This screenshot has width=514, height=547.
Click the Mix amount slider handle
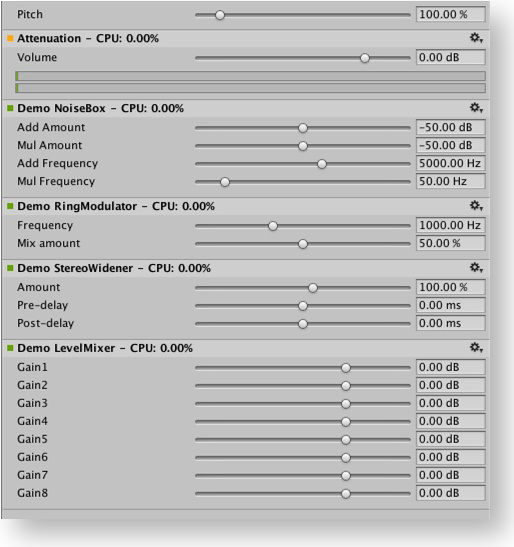[303, 244]
